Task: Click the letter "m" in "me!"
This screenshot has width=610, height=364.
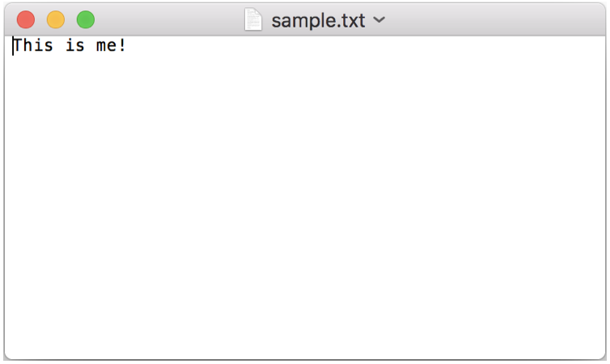Action: coord(101,46)
